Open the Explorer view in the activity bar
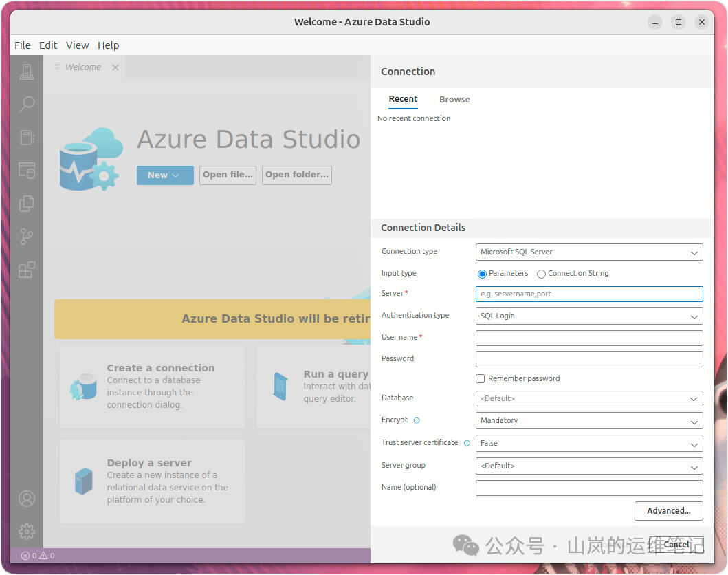This screenshot has height=575, width=728. [27, 203]
